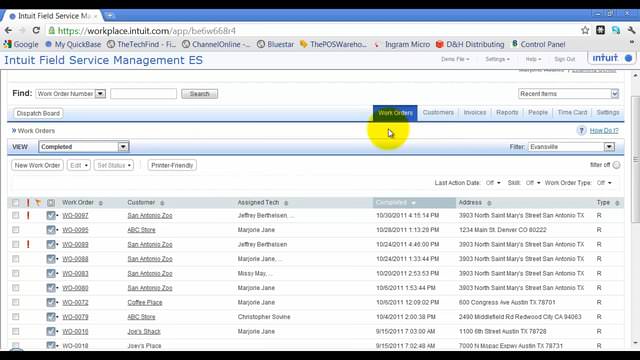Expand the Set Status dropdown button

(x=114, y=165)
